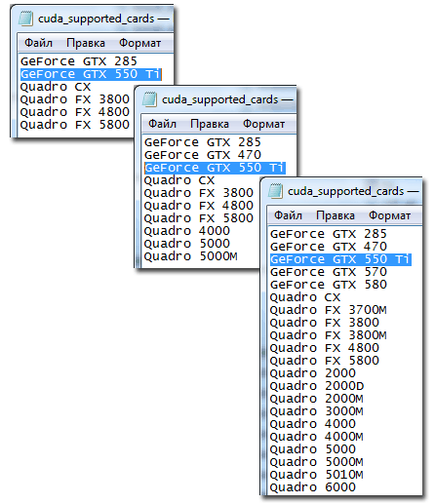Screen dimensions: 435x504
Task: Click the Quadro FX 3800M line
Action: tap(329, 335)
